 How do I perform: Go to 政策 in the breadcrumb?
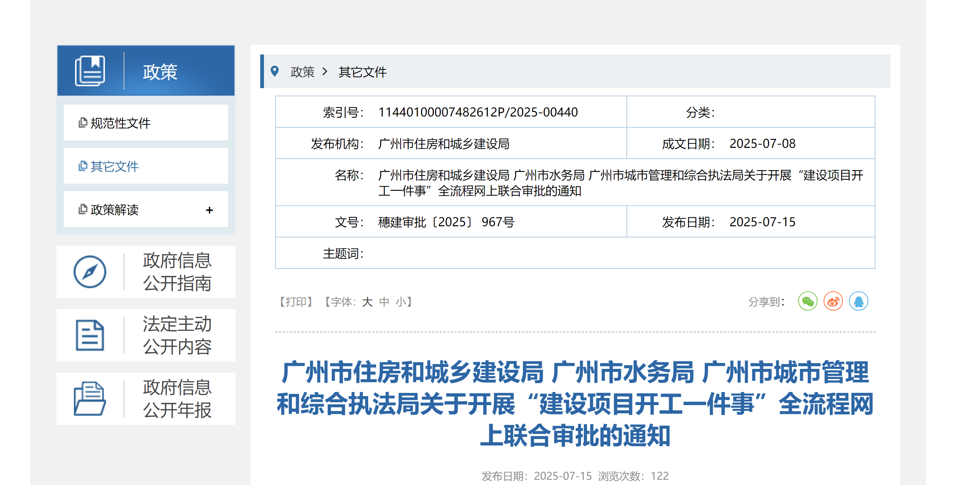[302, 72]
